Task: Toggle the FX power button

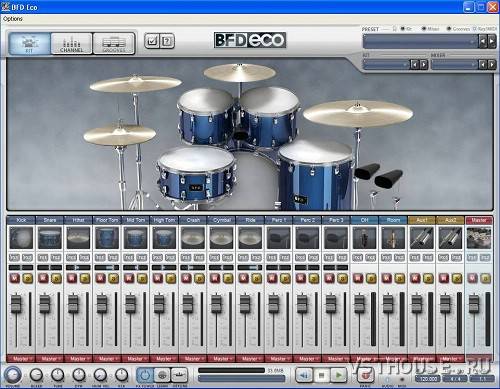Action: tap(145, 375)
